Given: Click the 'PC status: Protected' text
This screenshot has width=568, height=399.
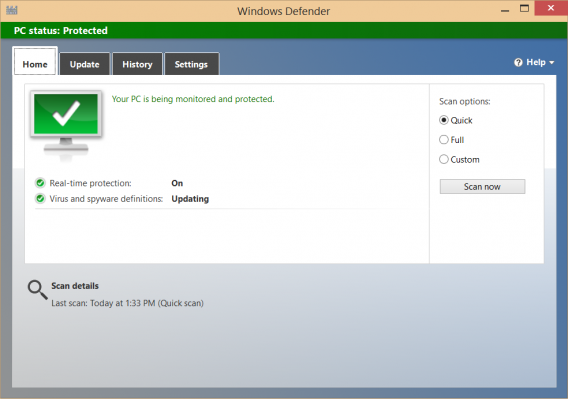Looking at the screenshot, I should point(61,30).
